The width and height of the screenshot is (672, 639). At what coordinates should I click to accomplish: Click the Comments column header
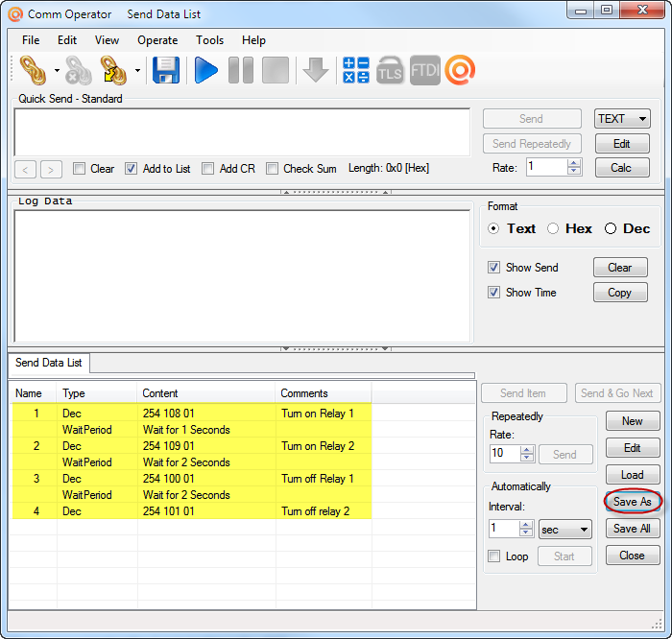pyautogui.click(x=324, y=393)
